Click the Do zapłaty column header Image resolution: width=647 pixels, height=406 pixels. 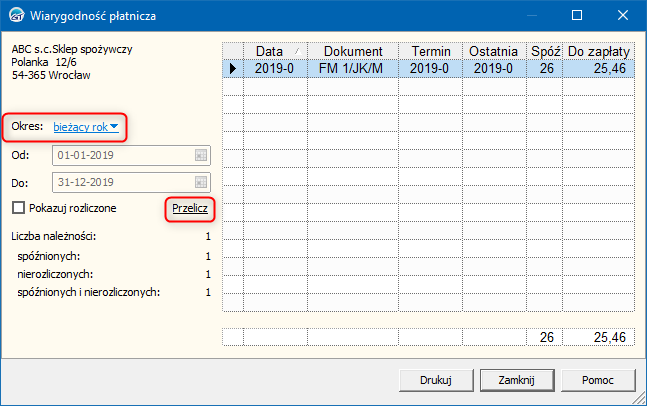[x=599, y=50]
